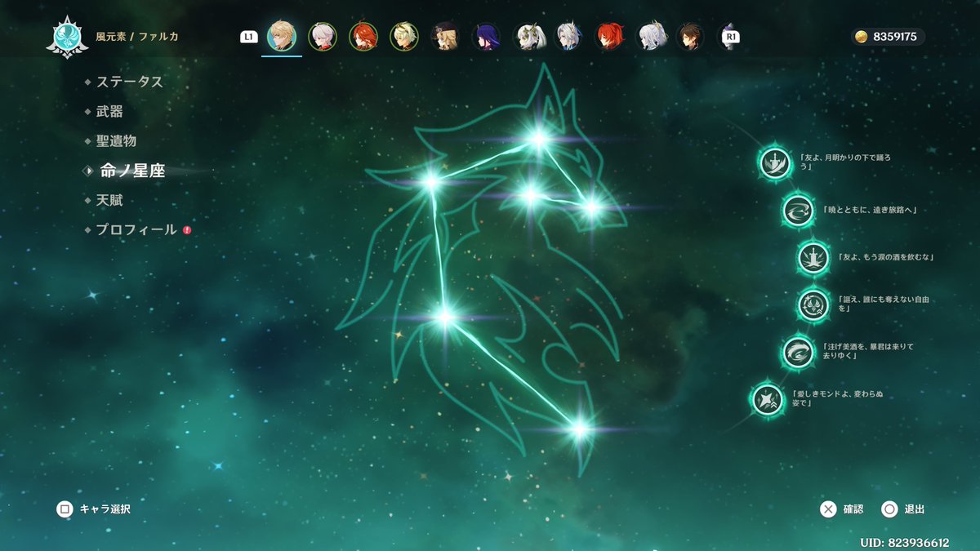
Task: Click the red exclamation badge beside プロフィール
Action: click(x=187, y=230)
